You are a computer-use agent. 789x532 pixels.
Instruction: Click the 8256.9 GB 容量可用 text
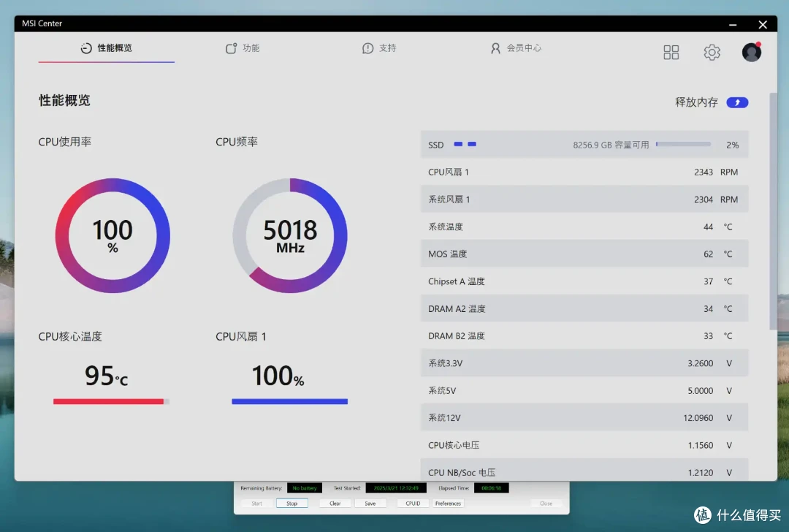tap(611, 145)
